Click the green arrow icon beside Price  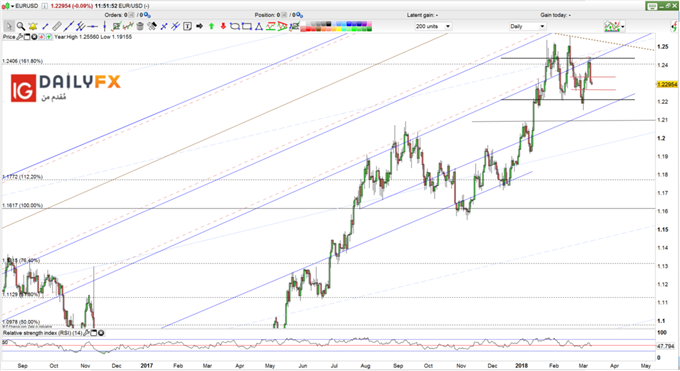click(x=49, y=37)
